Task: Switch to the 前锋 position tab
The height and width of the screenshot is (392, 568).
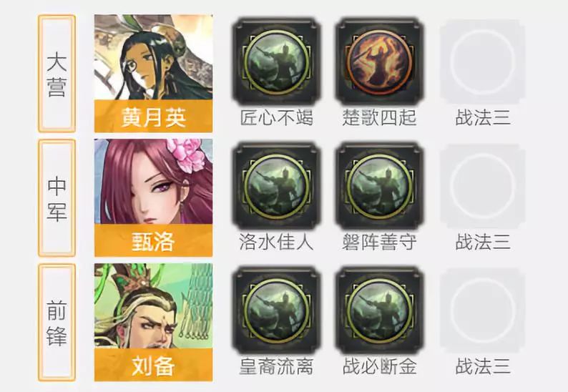Action: (x=57, y=323)
